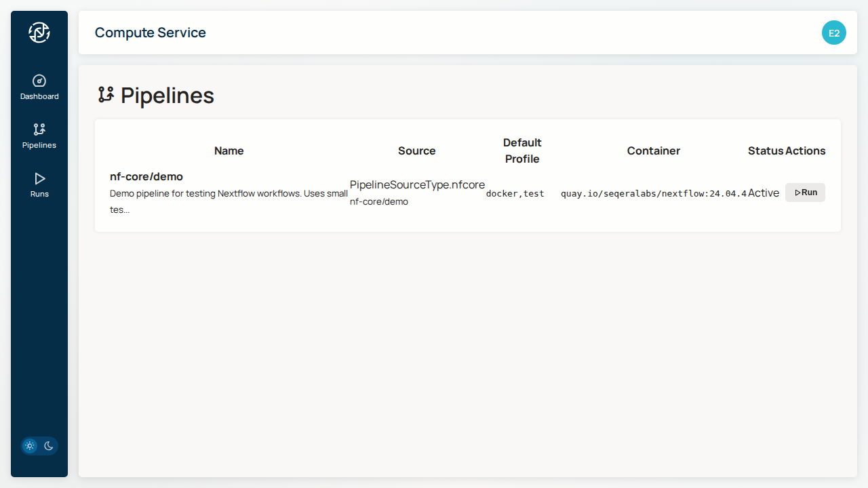Open the Runs page from the sidebar
868x488 pixels.
coord(39,179)
